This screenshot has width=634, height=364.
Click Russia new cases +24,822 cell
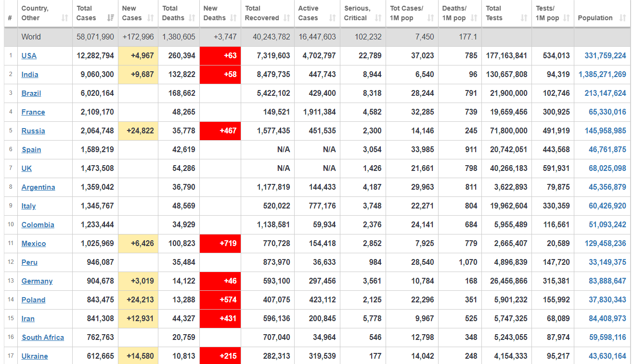pos(138,131)
